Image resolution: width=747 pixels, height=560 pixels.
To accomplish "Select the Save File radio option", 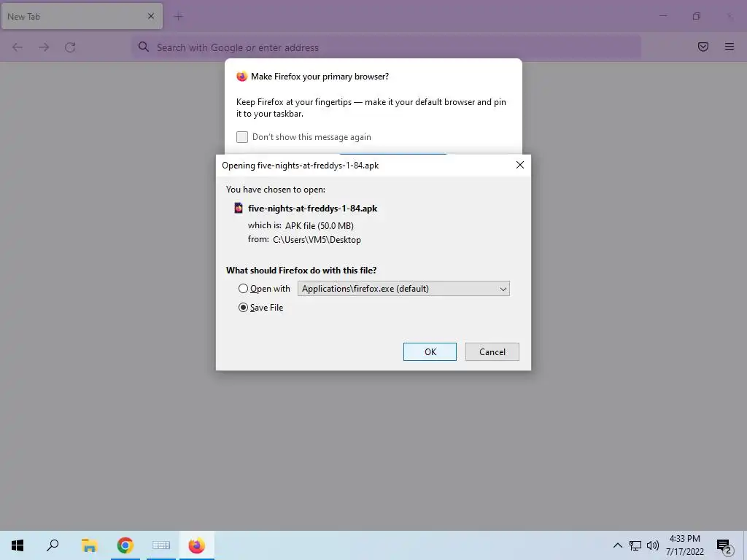I will coord(243,308).
